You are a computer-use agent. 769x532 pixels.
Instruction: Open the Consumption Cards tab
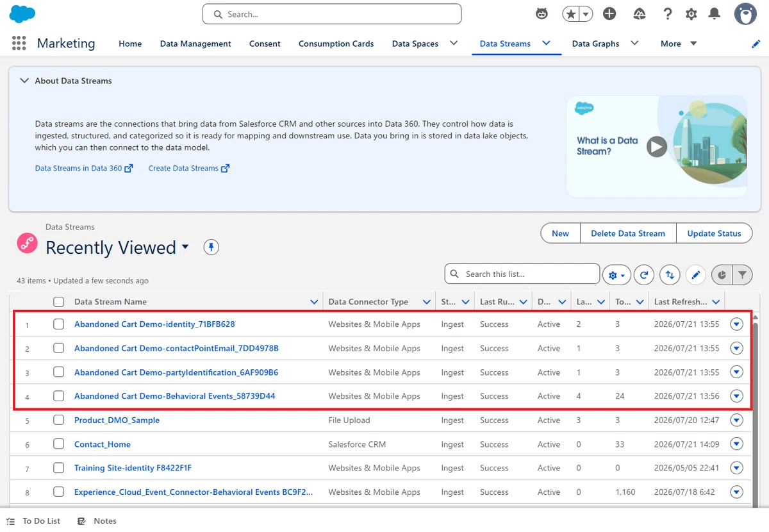(336, 44)
